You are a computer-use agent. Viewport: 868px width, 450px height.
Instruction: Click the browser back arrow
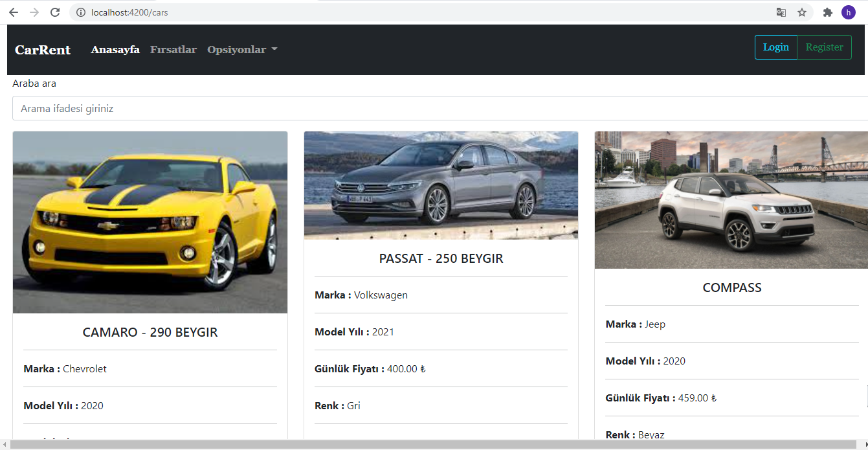(x=13, y=12)
